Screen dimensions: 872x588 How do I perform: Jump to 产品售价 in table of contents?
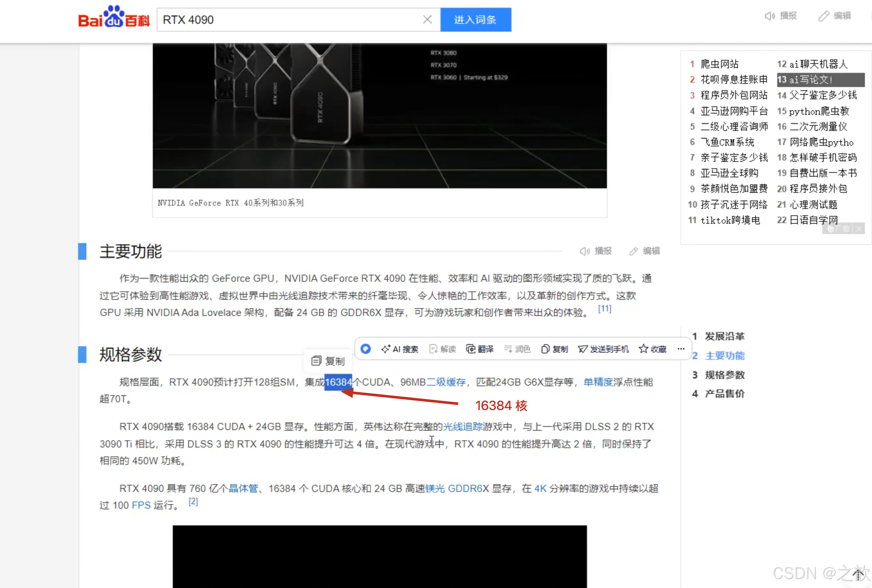pos(725,394)
